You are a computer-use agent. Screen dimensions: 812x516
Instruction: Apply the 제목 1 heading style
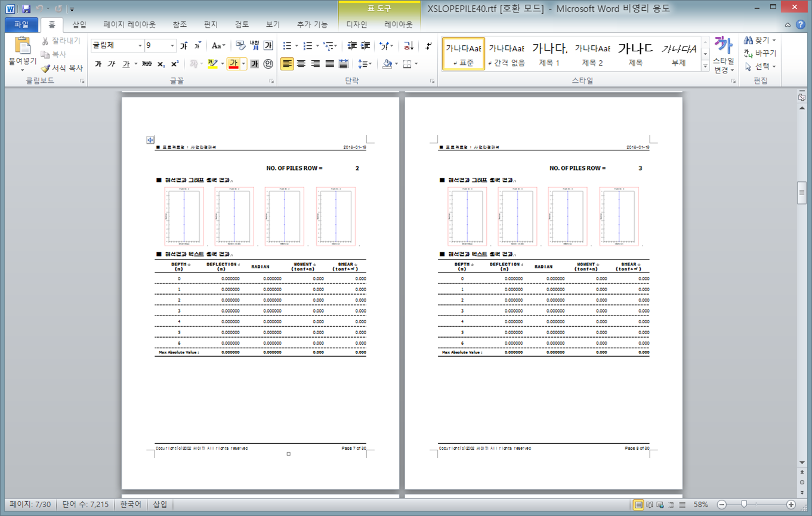549,54
